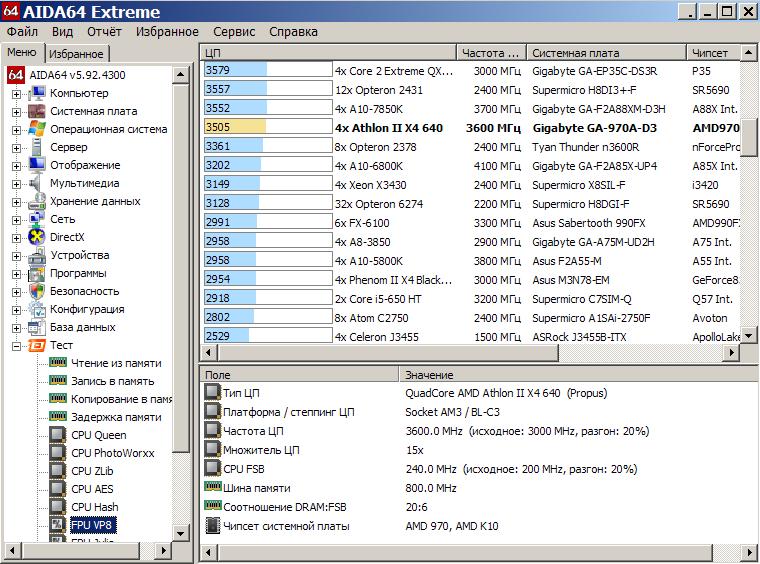760x564 pixels.
Task: Click the Сервер tower icon
Action: (37, 147)
